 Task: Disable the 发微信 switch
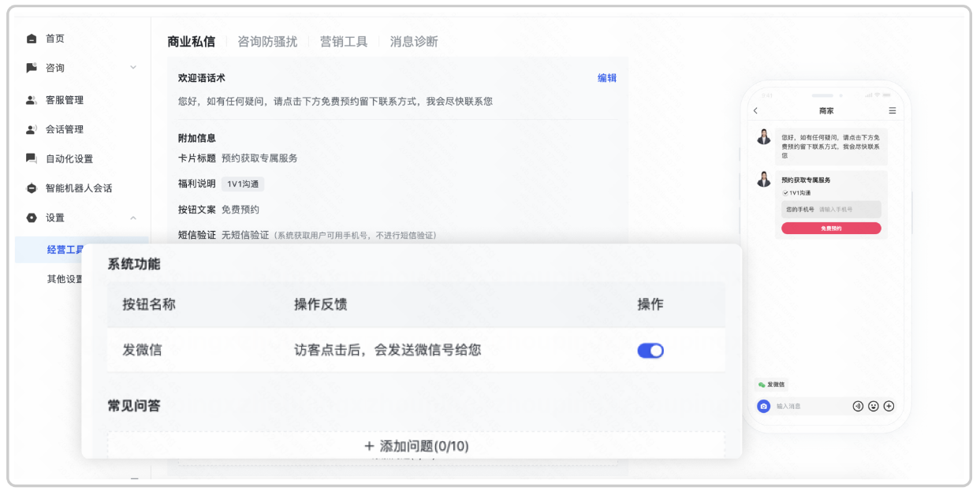point(649,350)
